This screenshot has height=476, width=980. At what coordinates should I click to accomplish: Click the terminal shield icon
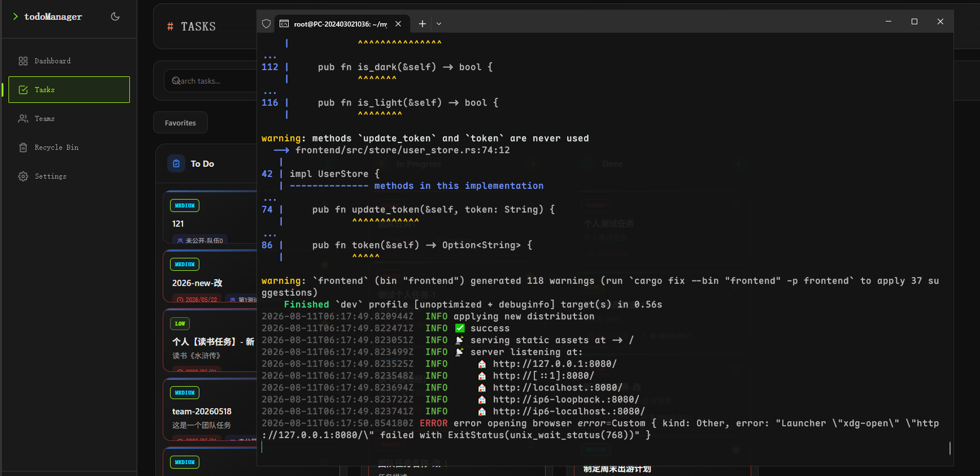click(267, 24)
